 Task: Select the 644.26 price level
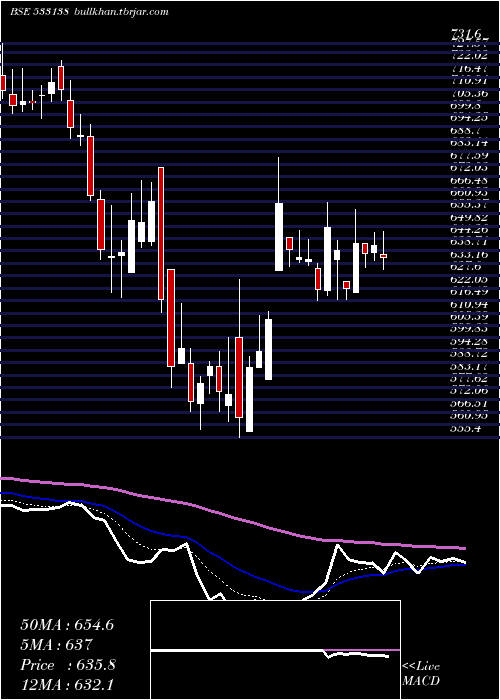(x=469, y=230)
